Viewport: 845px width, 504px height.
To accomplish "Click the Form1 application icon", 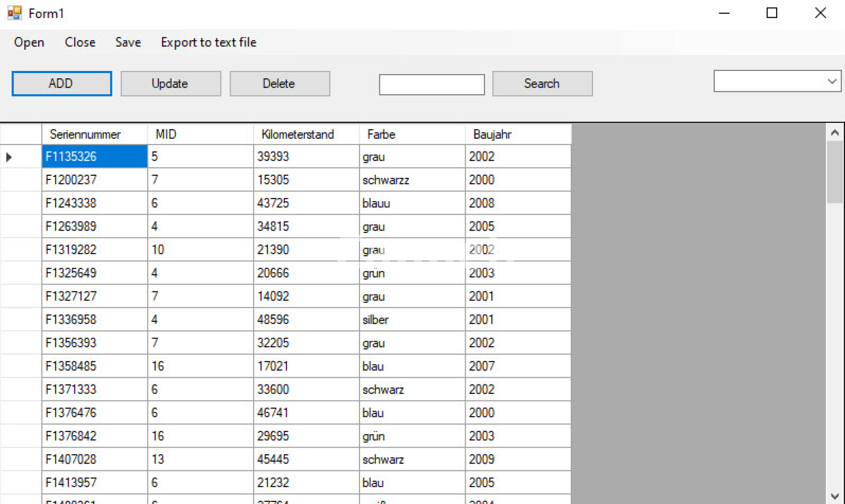I will (15, 13).
